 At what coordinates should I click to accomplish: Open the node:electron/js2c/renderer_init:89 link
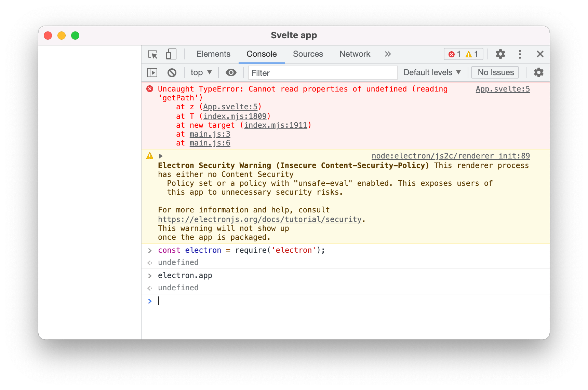tap(451, 156)
